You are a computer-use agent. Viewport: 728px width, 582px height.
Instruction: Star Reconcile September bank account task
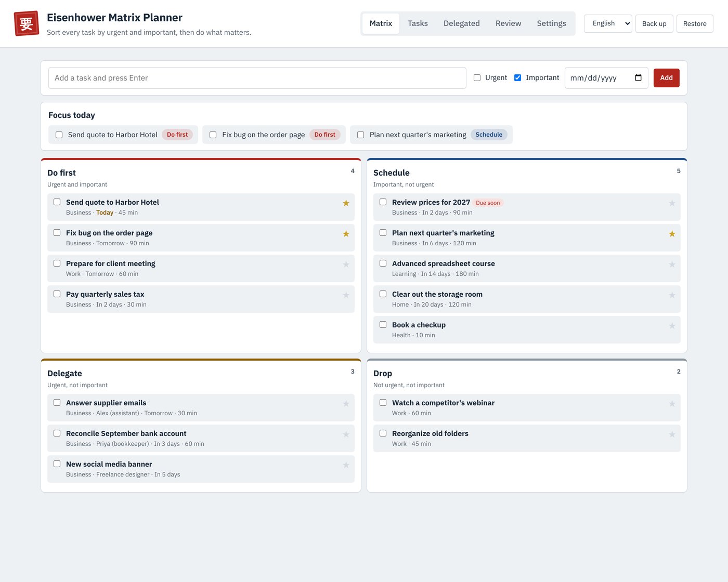coord(346,434)
